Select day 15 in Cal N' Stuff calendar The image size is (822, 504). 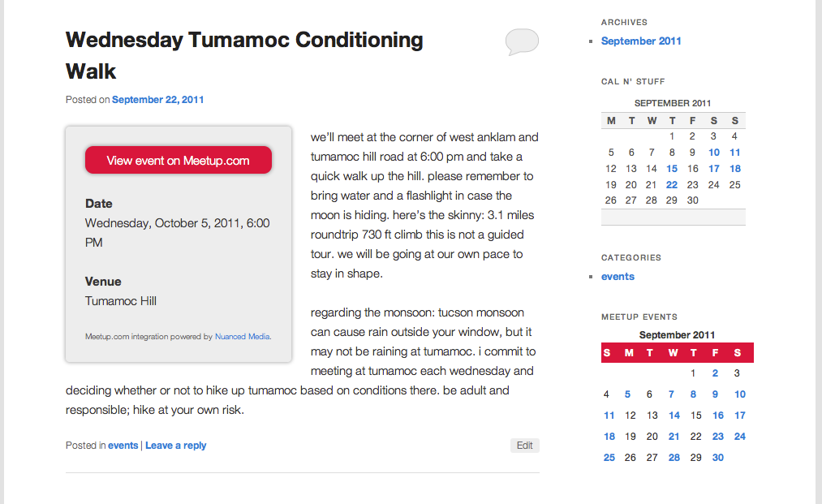(x=672, y=169)
